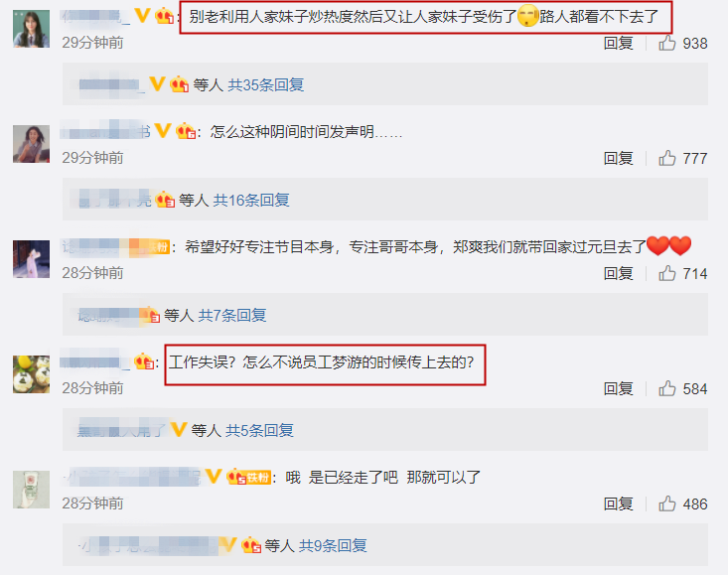
Task: Thumbs-up the 584-like comment
Action: pyautogui.click(x=667, y=388)
